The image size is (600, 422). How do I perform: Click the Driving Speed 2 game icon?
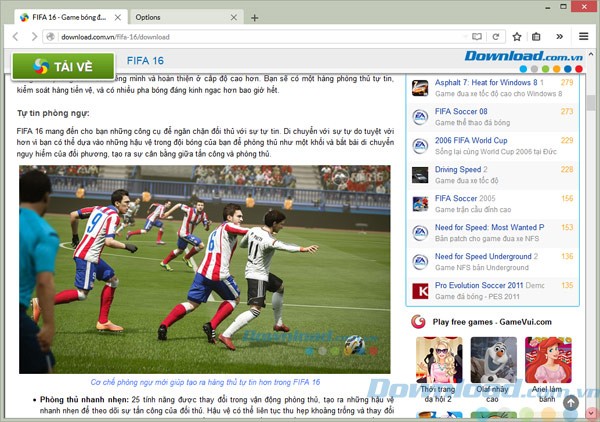click(420, 174)
